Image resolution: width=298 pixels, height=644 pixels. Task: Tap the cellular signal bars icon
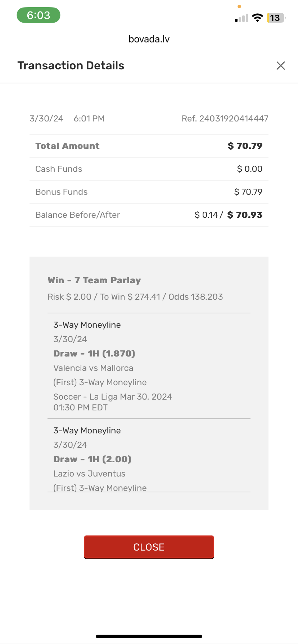point(242,18)
